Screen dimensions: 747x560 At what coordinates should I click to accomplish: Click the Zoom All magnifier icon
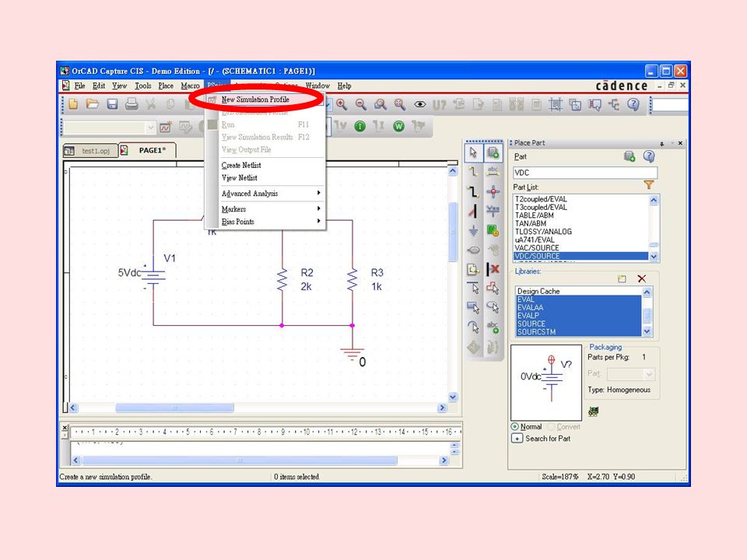(399, 104)
